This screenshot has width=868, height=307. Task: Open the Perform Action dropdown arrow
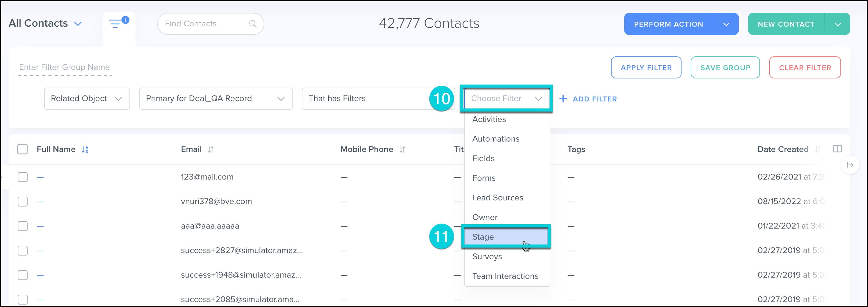click(x=726, y=24)
